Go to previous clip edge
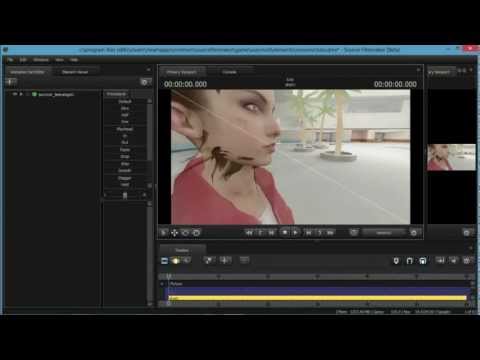The height and width of the screenshot is (360, 480). tap(271, 233)
